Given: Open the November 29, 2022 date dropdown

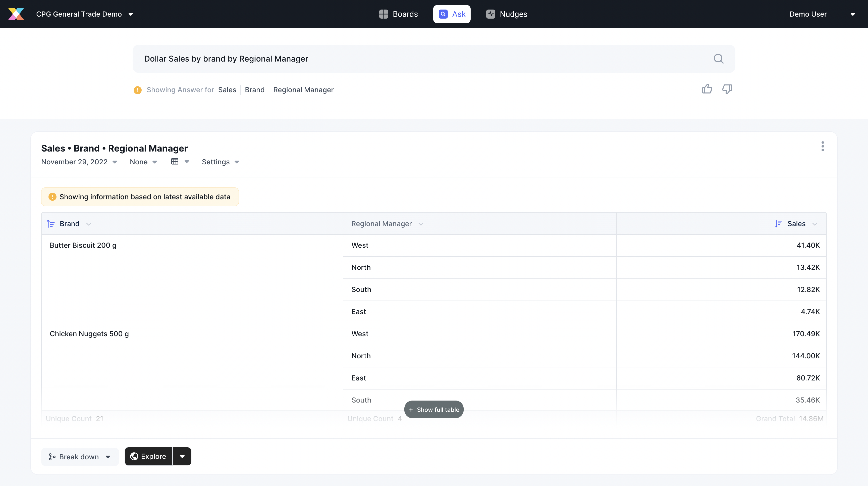Looking at the screenshot, I should tap(79, 162).
